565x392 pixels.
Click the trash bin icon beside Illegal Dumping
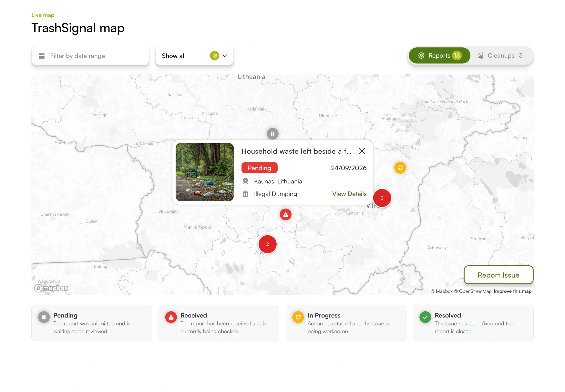point(245,194)
